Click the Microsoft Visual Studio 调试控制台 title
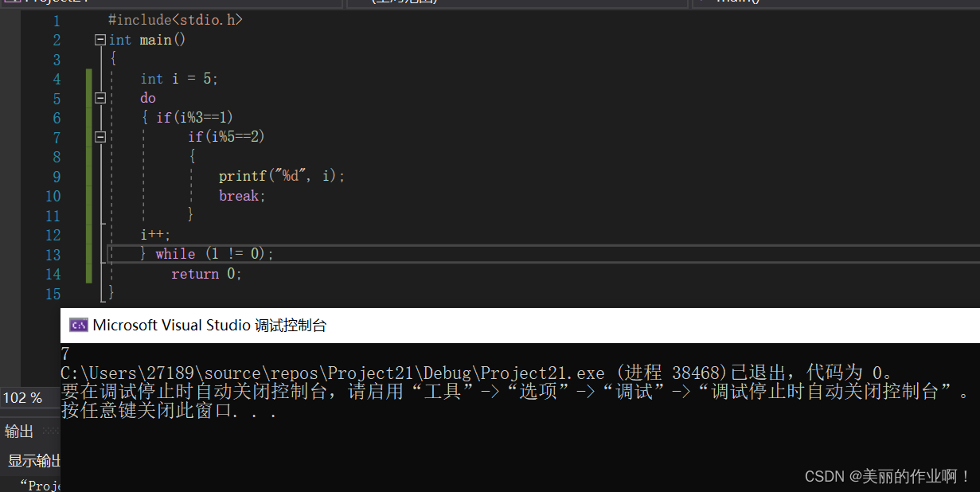The width and height of the screenshot is (980, 492). point(209,325)
